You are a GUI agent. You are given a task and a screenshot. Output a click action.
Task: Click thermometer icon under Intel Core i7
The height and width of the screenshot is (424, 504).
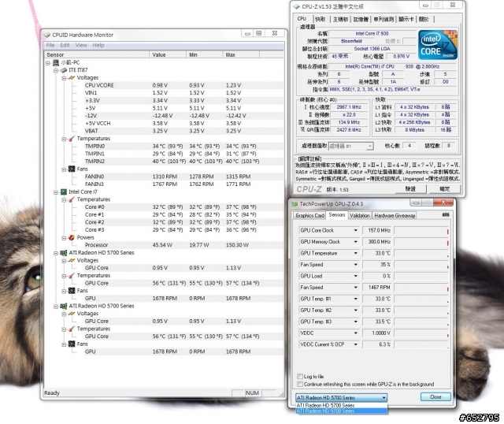pyautogui.click(x=72, y=199)
